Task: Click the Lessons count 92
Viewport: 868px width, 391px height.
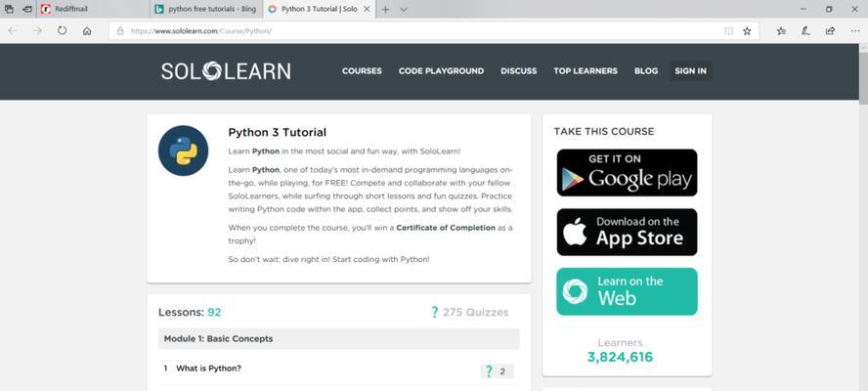Action: [214, 313]
